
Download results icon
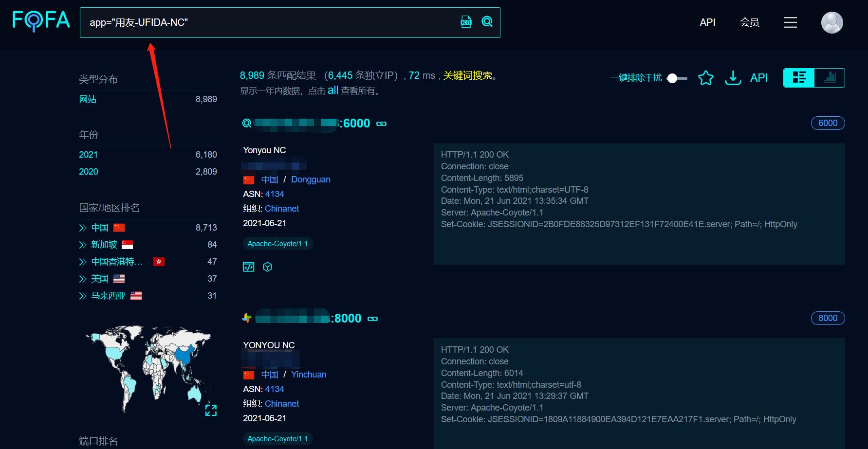tap(733, 78)
